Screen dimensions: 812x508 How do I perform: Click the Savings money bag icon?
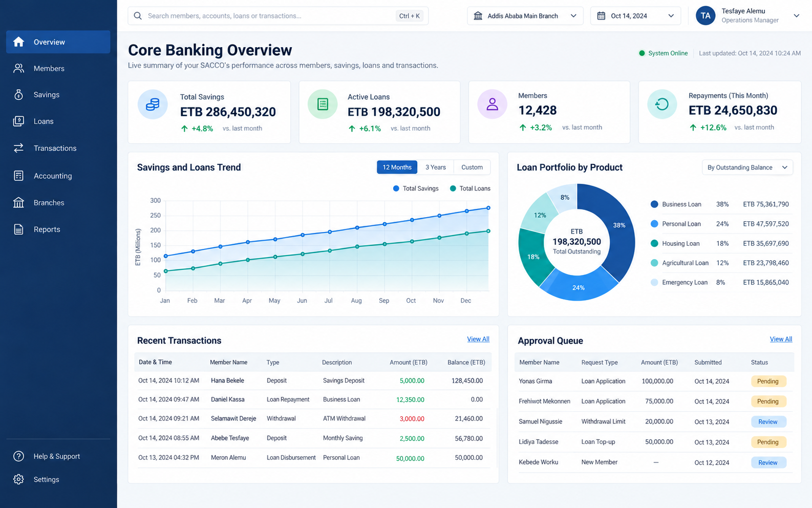19,95
